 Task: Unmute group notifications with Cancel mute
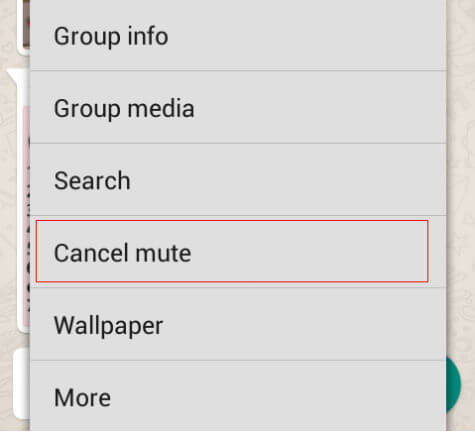tap(232, 251)
